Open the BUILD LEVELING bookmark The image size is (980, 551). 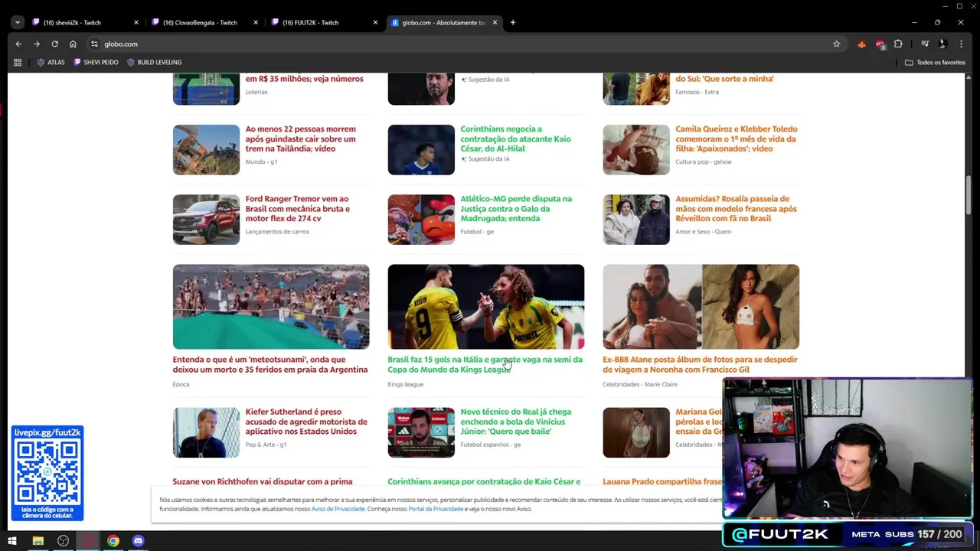click(x=154, y=62)
